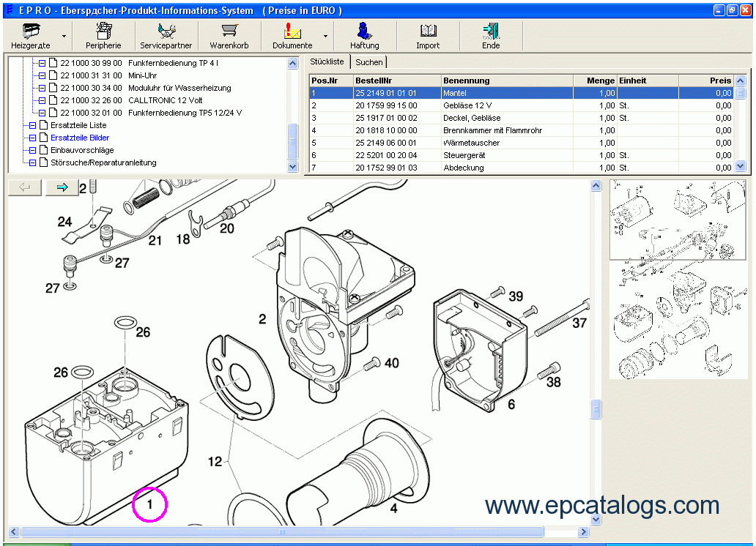This screenshot has width=756, height=546.
Task: Select Störsuche/Reparaturanleitung tree item
Action: [x=104, y=163]
